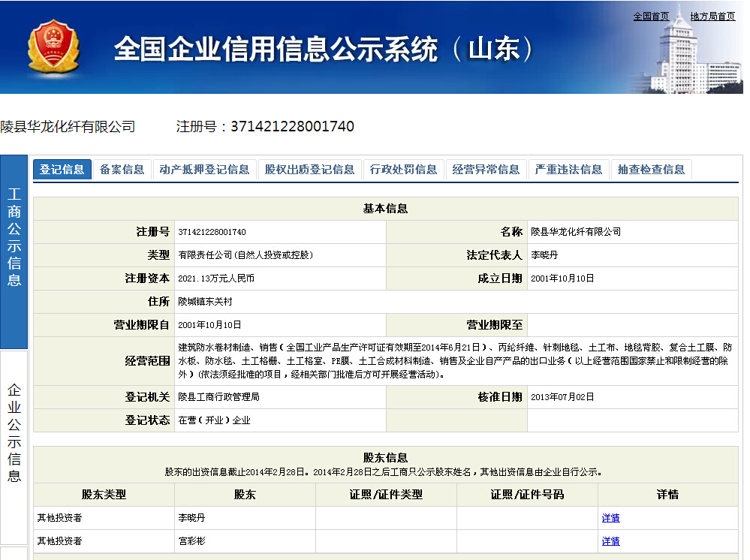Click registration authority 陵县工商行政管理局

218,397
